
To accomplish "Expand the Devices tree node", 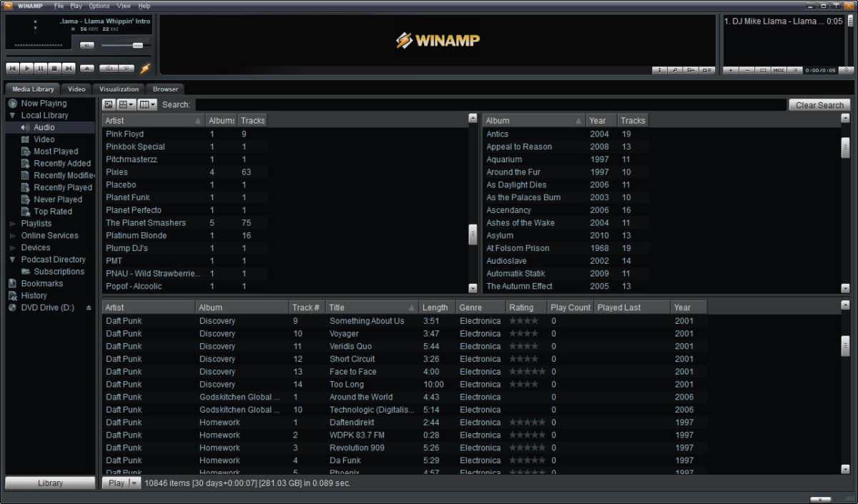I will [12, 247].
